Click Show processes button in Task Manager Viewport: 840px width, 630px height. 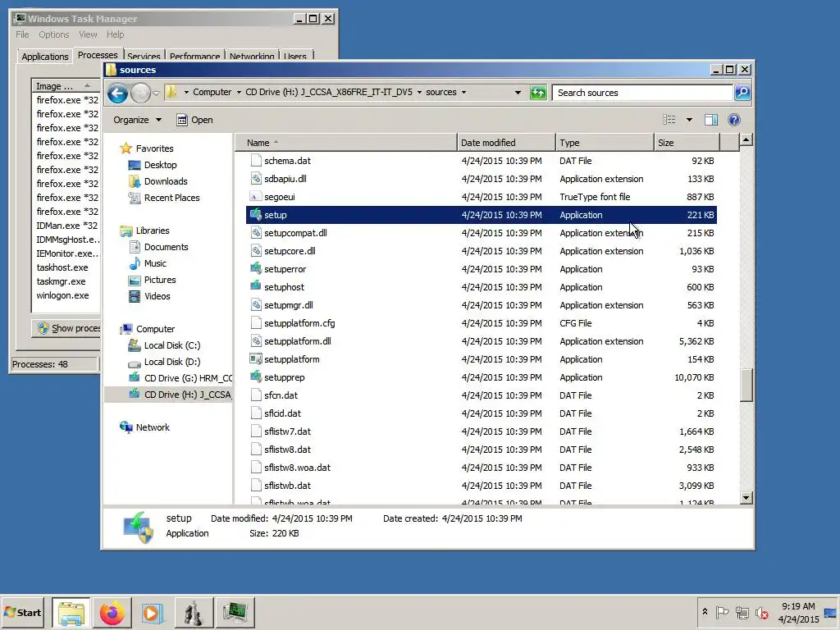pos(66,328)
